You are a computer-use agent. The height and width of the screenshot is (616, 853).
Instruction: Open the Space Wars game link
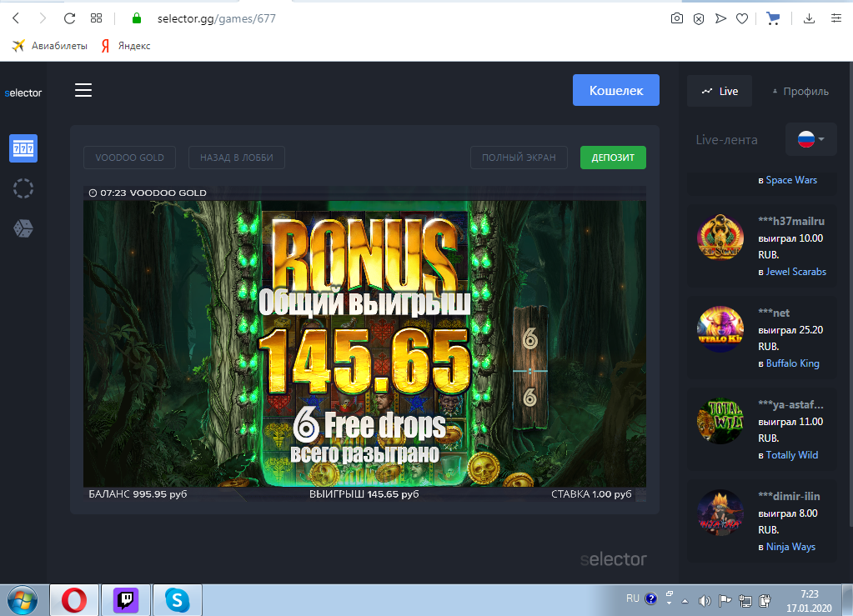(x=791, y=180)
